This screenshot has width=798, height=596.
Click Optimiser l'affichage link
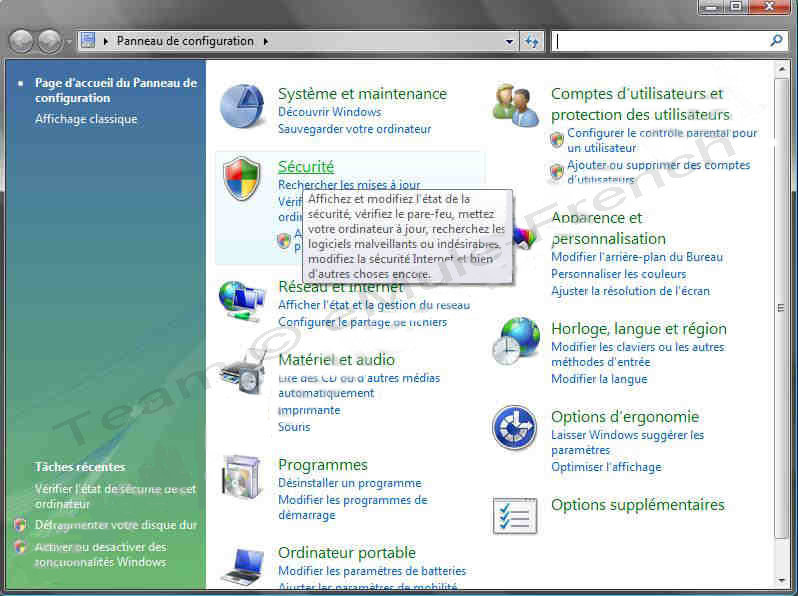tap(606, 467)
